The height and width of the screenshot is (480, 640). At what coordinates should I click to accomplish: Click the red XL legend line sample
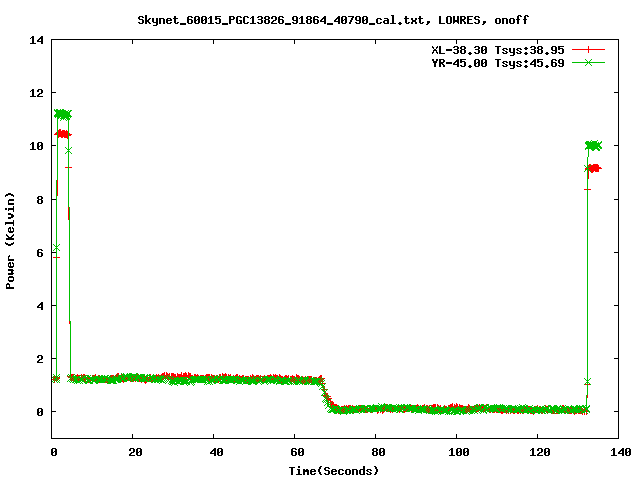588,50
